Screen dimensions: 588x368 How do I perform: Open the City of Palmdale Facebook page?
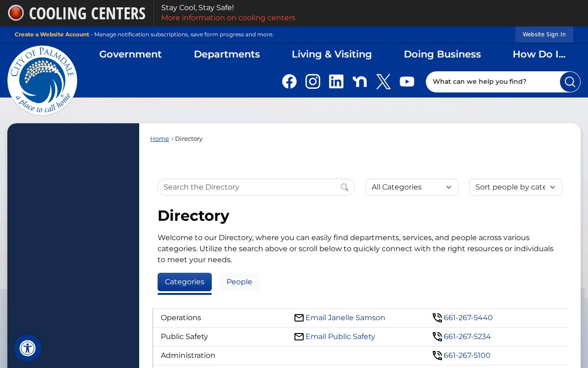coord(289,81)
